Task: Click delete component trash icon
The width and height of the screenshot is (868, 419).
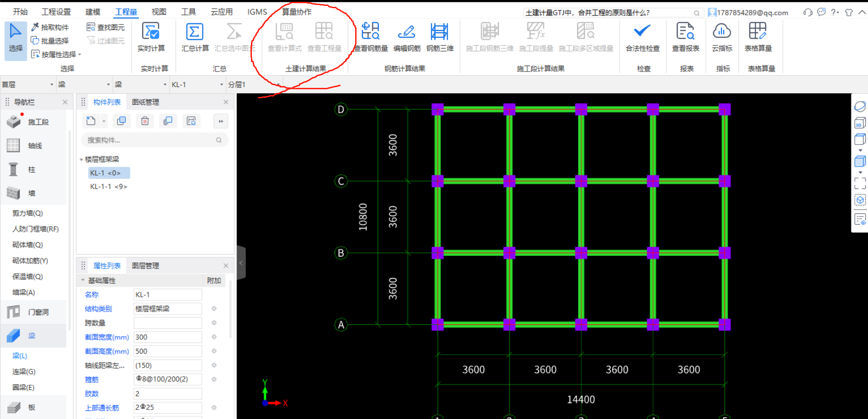Action: (x=145, y=121)
